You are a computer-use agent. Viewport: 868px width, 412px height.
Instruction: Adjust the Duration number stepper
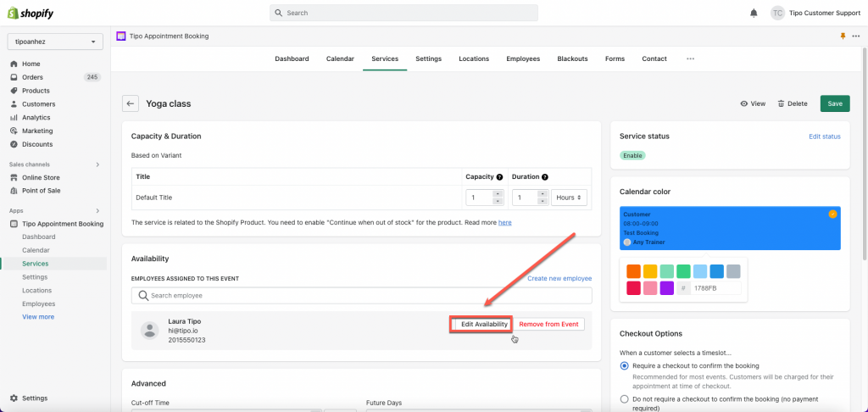click(543, 198)
